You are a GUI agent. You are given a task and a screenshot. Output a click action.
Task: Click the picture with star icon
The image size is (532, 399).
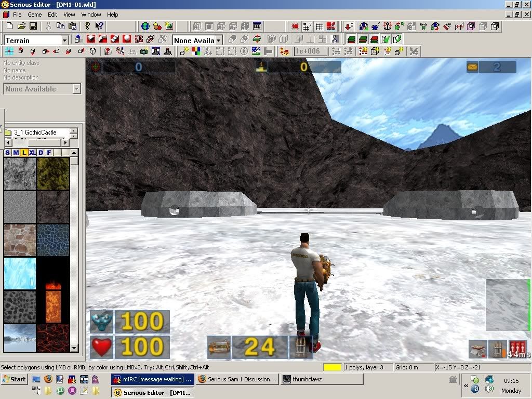(169, 26)
